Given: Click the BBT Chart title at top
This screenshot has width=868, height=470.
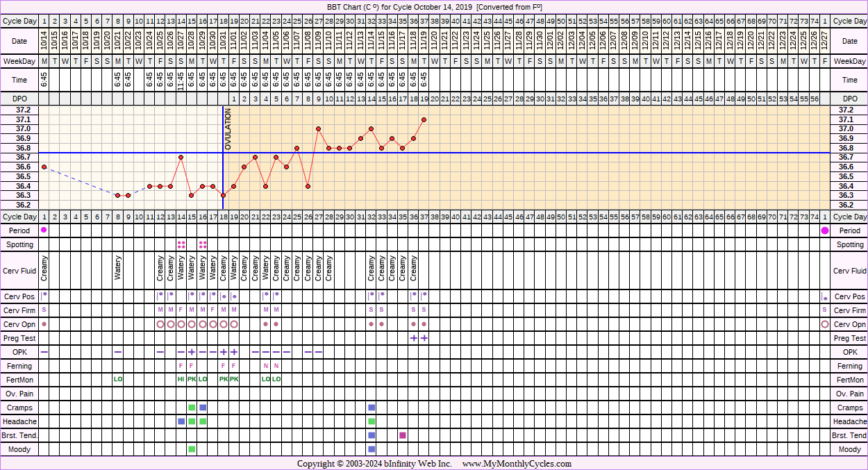Looking at the screenshot, I should (435, 7).
